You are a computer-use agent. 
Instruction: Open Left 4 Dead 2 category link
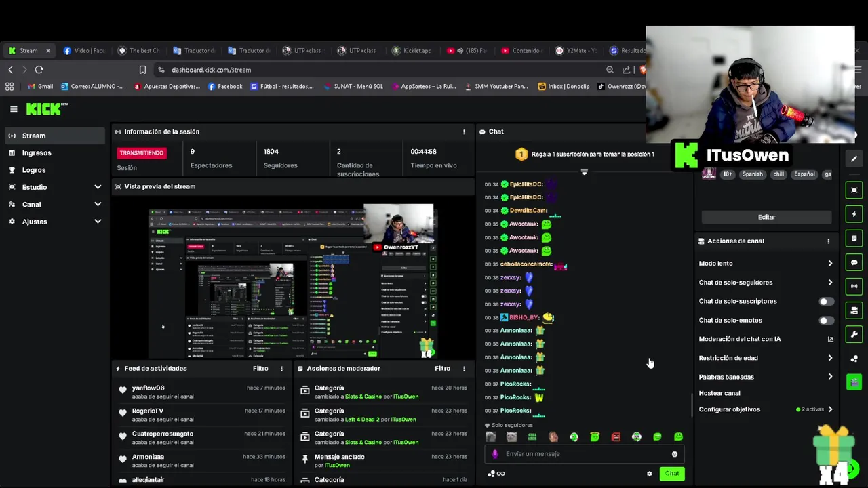pos(363,420)
